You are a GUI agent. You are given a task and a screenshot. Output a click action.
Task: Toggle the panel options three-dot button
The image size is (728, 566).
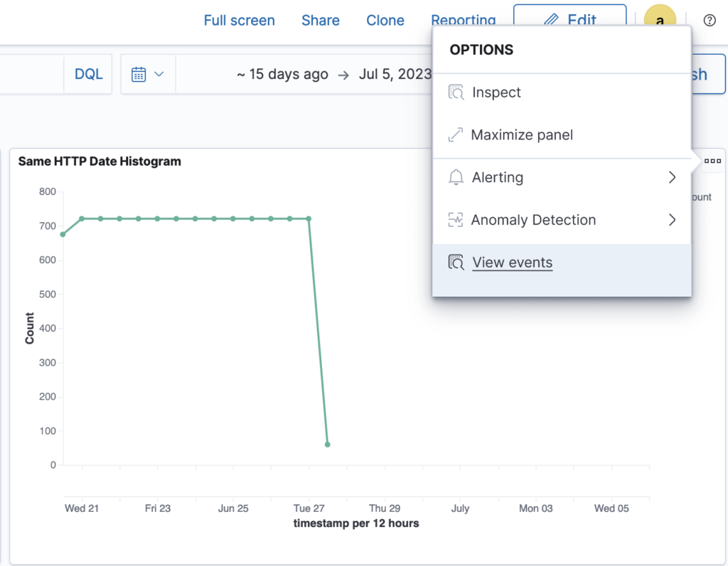pos(712,161)
